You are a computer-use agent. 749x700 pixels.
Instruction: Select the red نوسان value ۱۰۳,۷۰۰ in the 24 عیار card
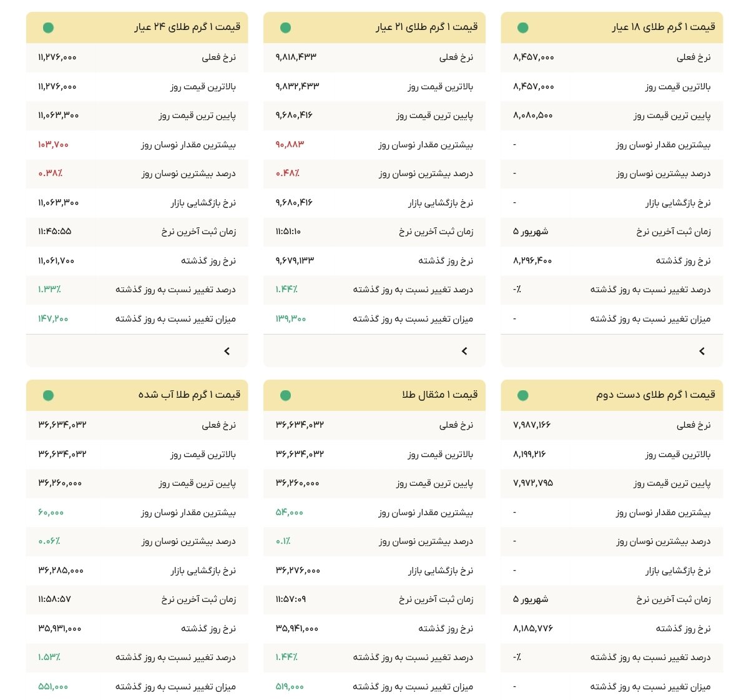click(54, 145)
